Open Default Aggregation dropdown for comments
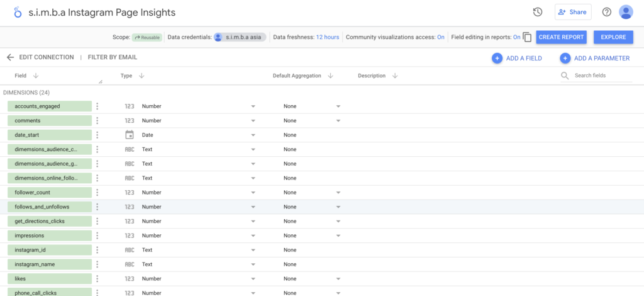This screenshot has height=296, width=644. click(338, 121)
